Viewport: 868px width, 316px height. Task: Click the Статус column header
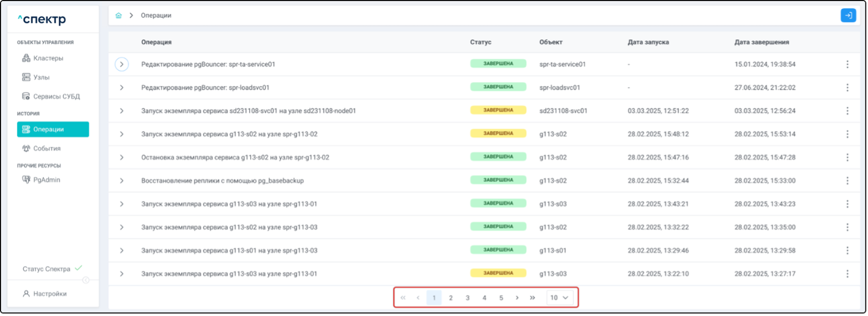click(x=480, y=42)
